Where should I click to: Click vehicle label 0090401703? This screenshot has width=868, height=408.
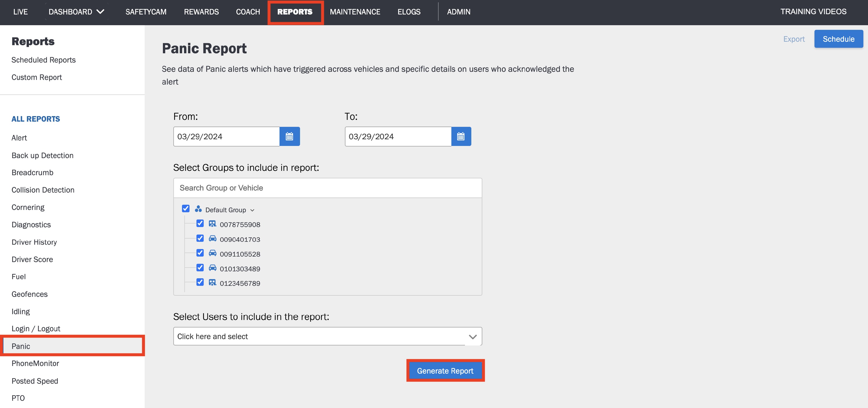click(240, 239)
